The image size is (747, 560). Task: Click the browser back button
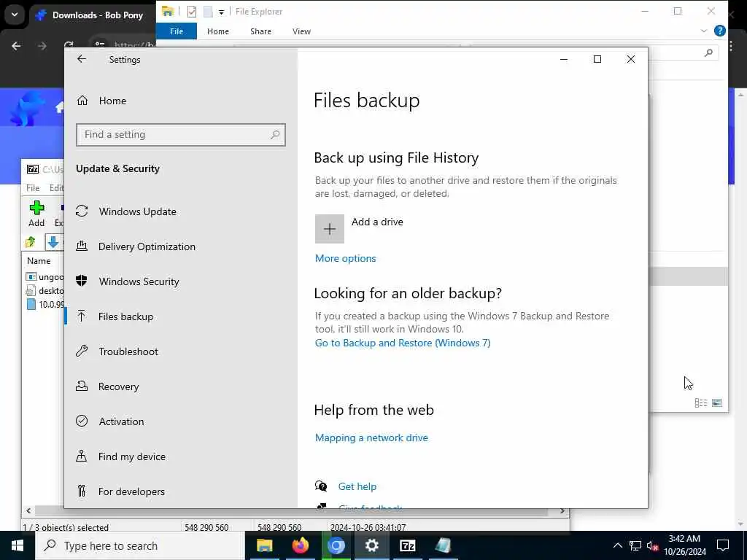click(16, 46)
